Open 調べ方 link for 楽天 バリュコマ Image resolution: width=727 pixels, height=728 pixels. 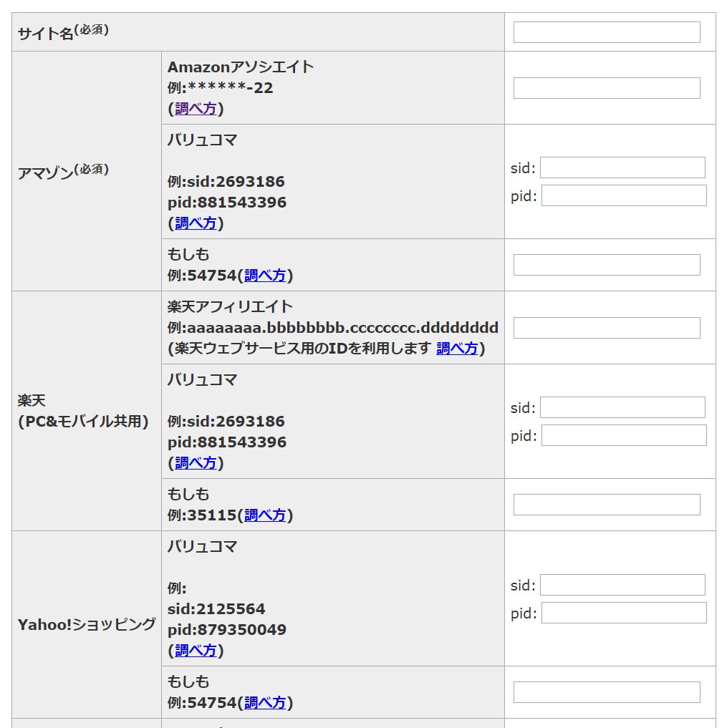(196, 463)
